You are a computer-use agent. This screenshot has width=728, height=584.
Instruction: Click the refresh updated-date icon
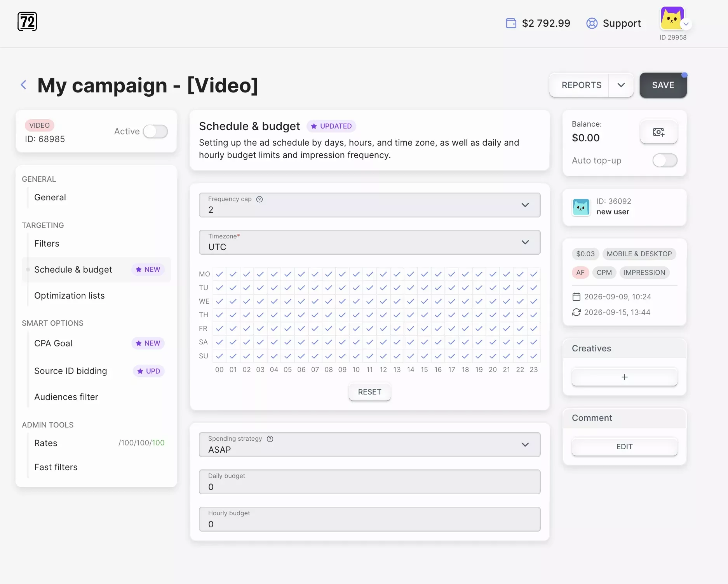coord(576,312)
